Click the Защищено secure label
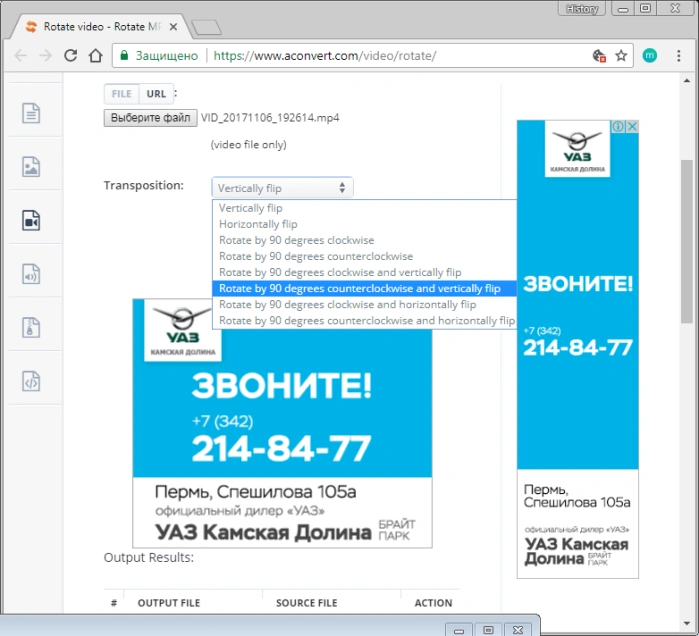 click(x=167, y=56)
